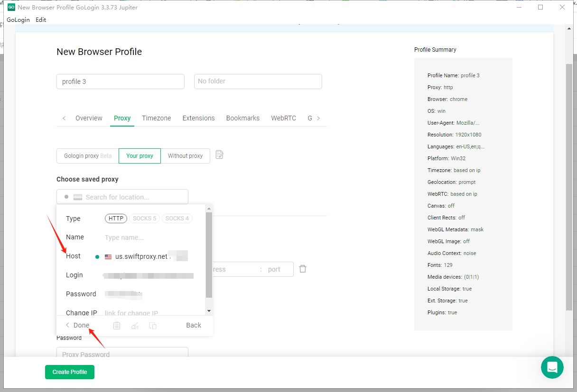The width and height of the screenshot is (577, 392).
Task: Click the clear proxy fields broom icon
Action: pyautogui.click(x=135, y=326)
